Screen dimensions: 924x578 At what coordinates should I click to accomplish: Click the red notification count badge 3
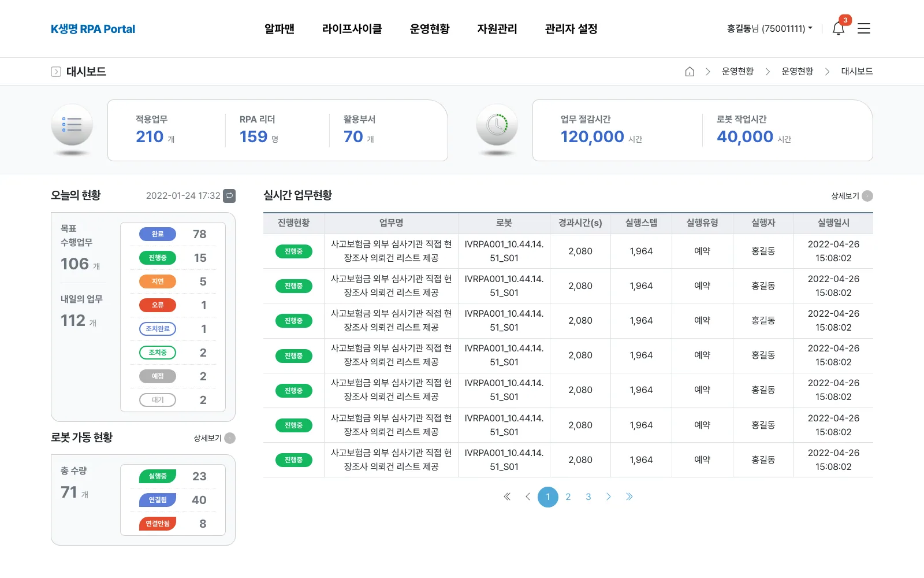845,20
